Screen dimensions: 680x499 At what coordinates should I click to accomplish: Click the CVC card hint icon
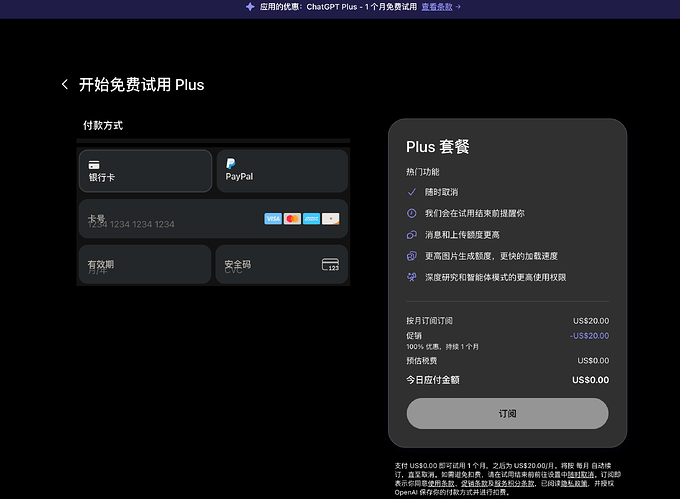coord(330,264)
